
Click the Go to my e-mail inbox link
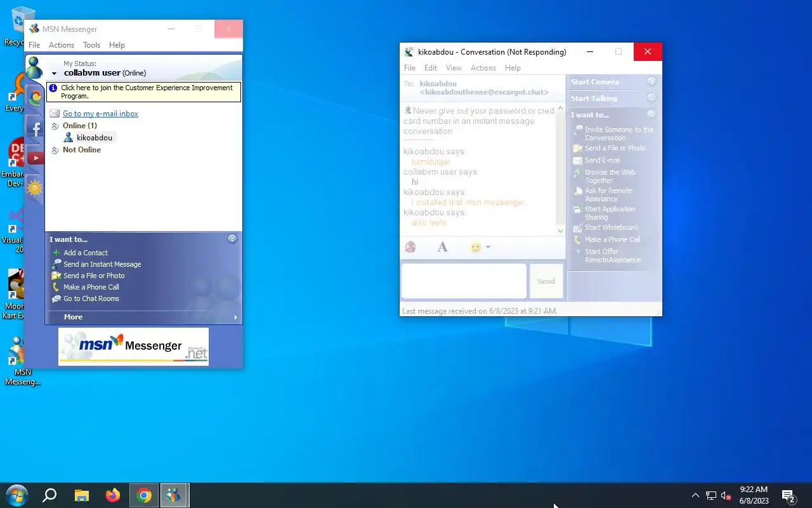point(100,114)
